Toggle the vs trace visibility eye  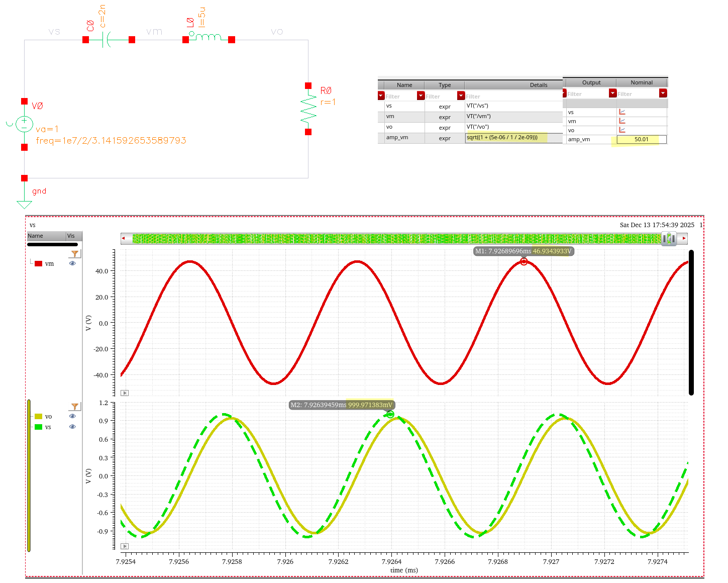pos(72,427)
